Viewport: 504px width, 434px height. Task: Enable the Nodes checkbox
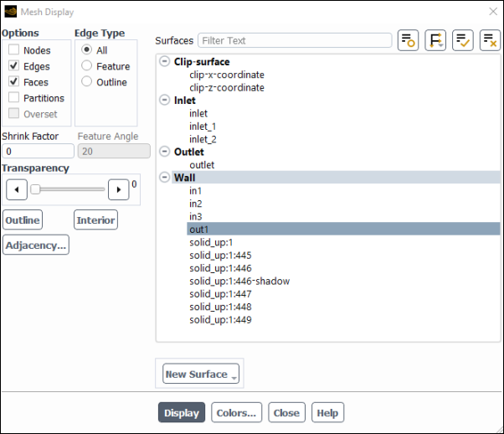[x=14, y=50]
